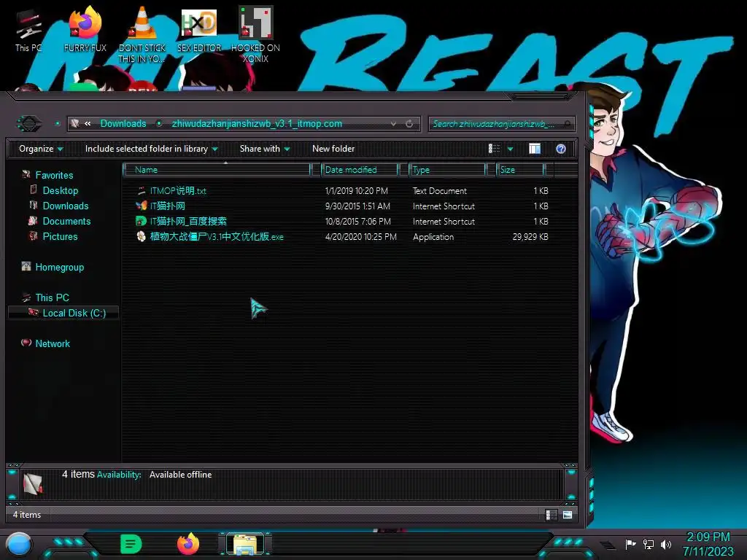Click the text file icon beside ITMOP说明.txt

click(x=141, y=190)
